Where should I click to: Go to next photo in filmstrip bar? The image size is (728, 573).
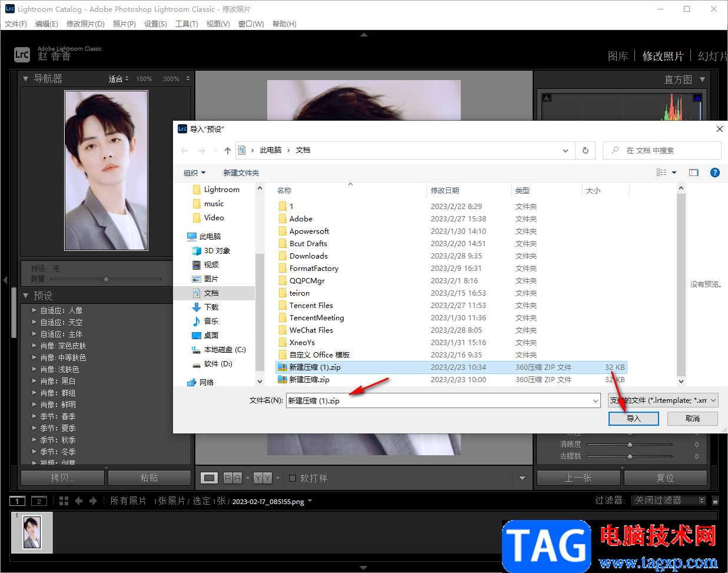pos(93,501)
